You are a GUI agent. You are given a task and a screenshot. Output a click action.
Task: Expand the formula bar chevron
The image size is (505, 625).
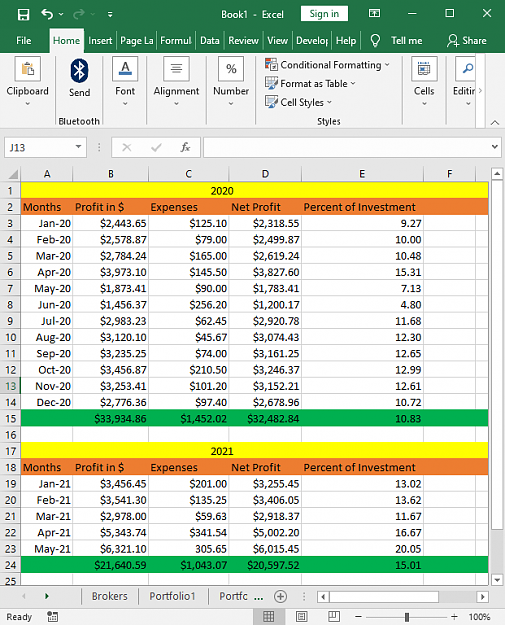coord(495,147)
